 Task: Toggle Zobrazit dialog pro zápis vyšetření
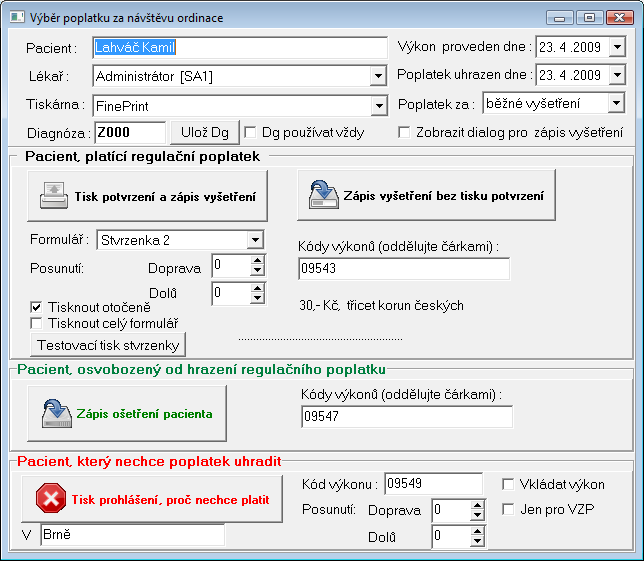[x=405, y=132]
